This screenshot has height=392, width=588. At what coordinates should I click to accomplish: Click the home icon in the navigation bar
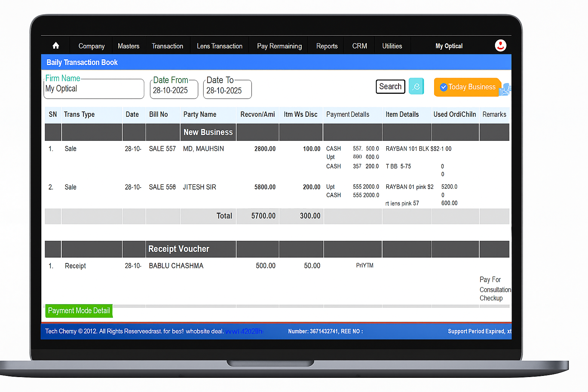[56, 45]
